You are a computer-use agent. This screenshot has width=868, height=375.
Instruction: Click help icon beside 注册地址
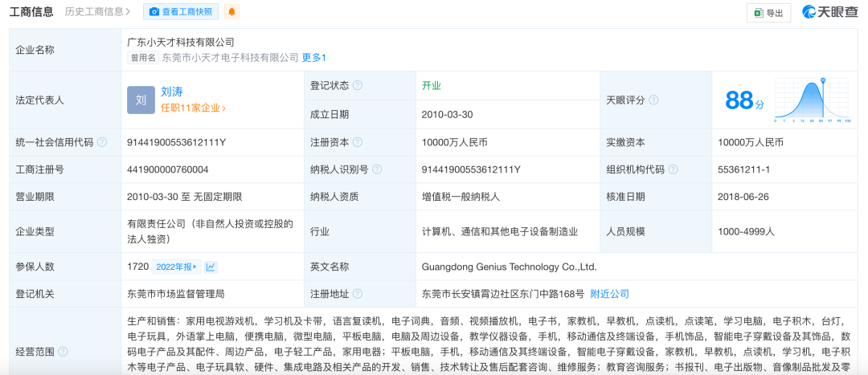pyautogui.click(x=358, y=294)
